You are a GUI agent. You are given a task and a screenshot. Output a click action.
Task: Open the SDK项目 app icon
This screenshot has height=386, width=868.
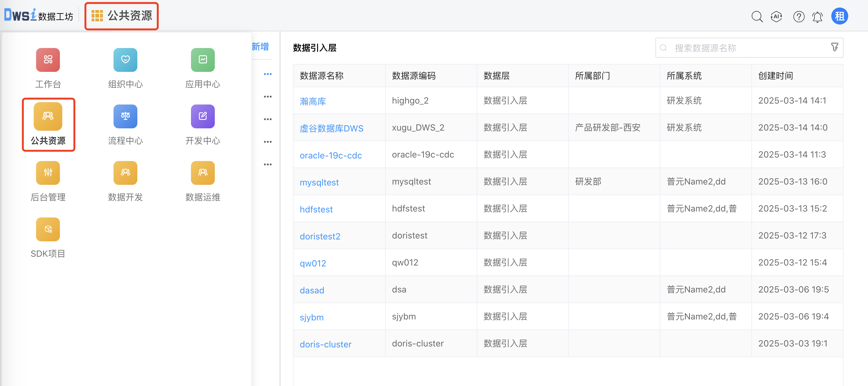click(x=48, y=229)
